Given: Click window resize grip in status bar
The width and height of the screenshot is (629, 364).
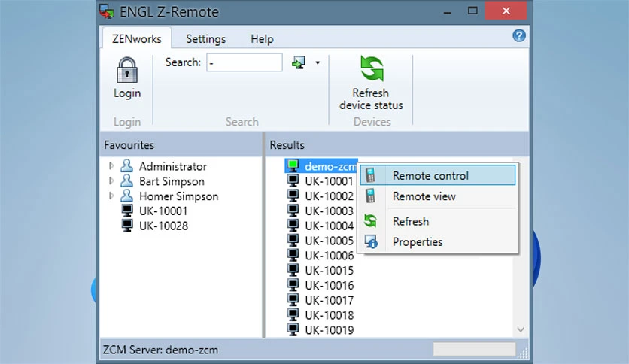Looking at the screenshot, I should 523,353.
